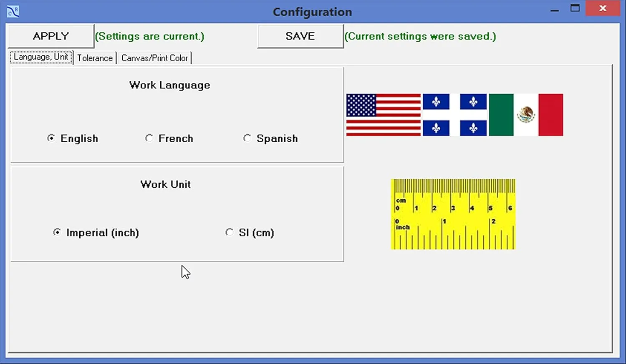Click the application logo in the title bar
The width and height of the screenshot is (626, 364).
(x=12, y=11)
